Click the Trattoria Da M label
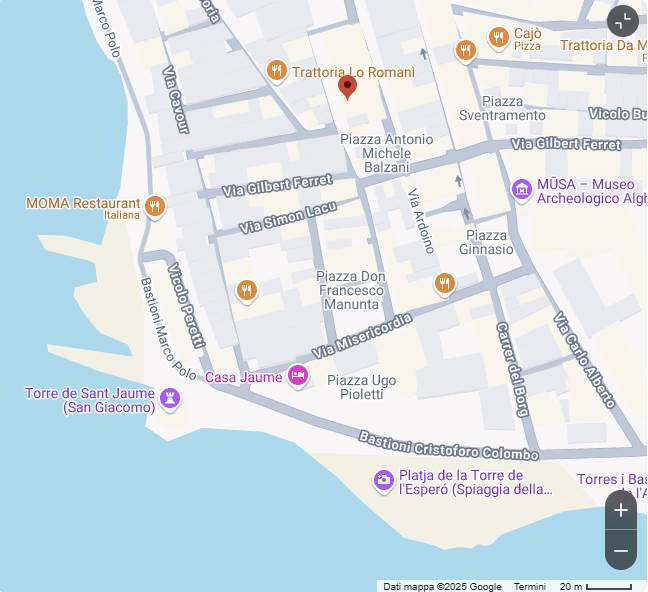 604,45
